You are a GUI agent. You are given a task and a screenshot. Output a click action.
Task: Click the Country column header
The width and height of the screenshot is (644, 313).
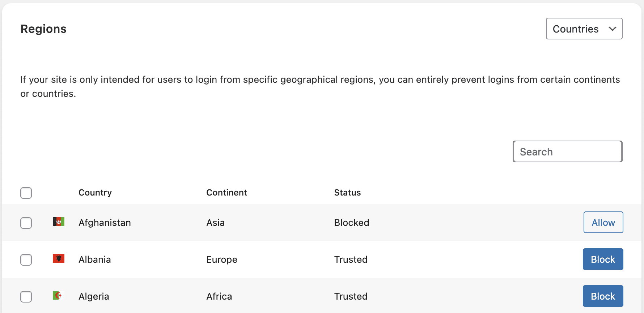[95, 193]
